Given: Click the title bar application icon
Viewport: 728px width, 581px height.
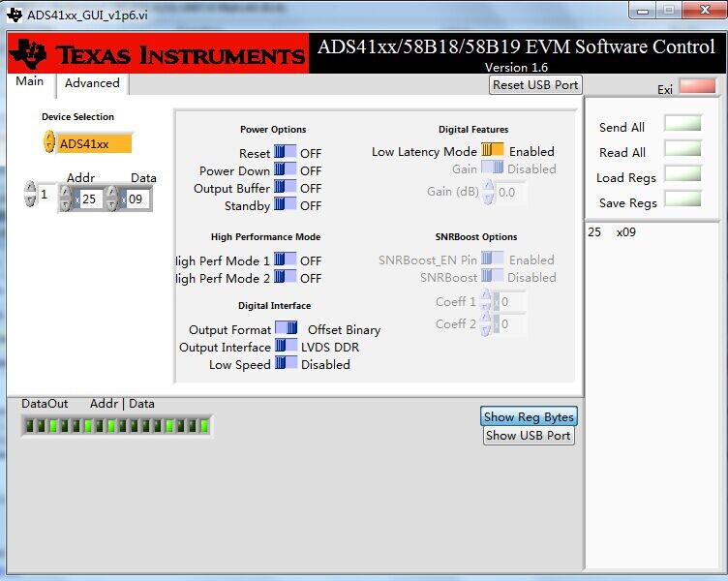Looking at the screenshot, I should (x=15, y=15).
